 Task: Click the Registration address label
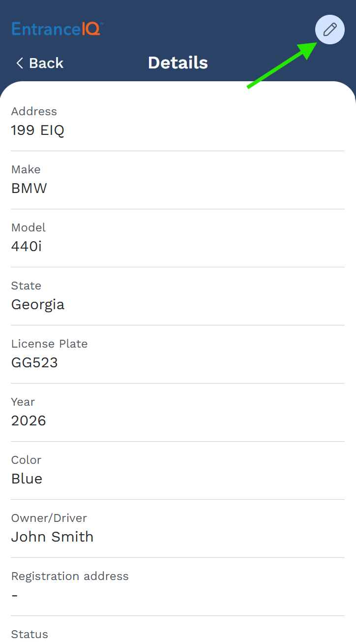(x=70, y=576)
